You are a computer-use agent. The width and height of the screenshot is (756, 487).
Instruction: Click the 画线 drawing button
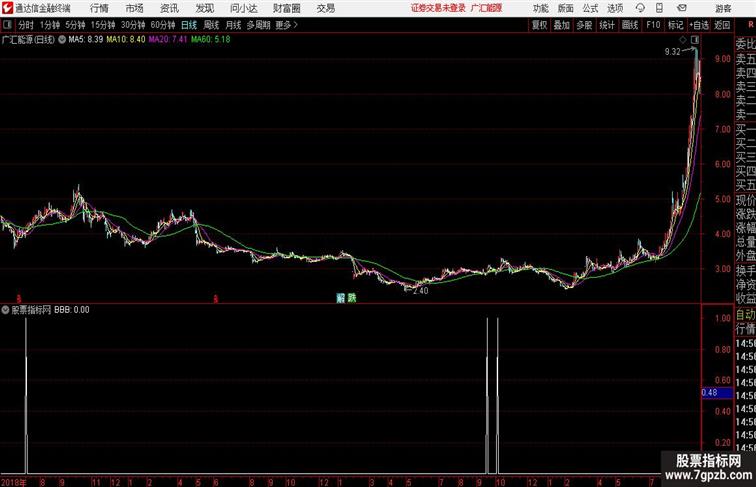click(x=630, y=25)
